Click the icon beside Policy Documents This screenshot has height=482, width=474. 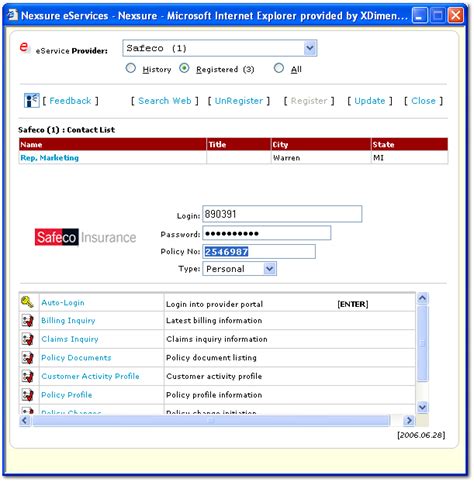coord(28,358)
